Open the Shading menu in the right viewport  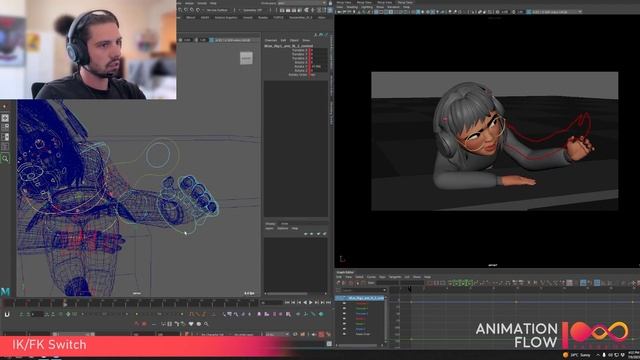pos(352,7)
